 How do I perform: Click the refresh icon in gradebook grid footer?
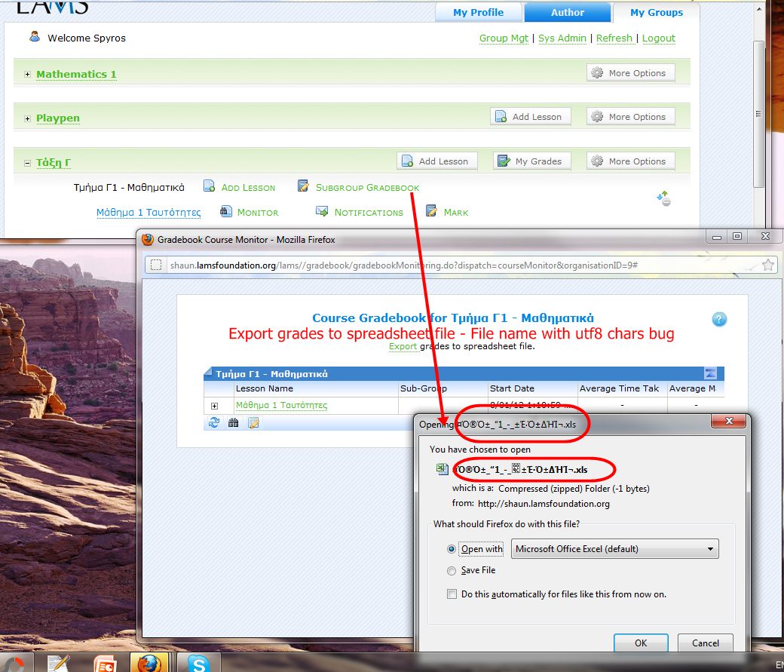pos(214,423)
